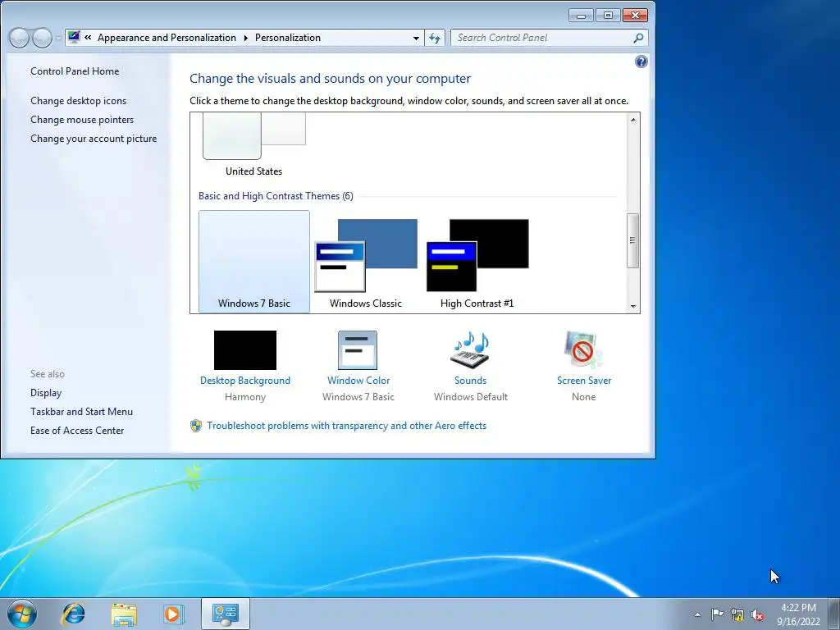Launch Internet Explorer from taskbar
Screen dimensions: 840x630
click(73, 614)
